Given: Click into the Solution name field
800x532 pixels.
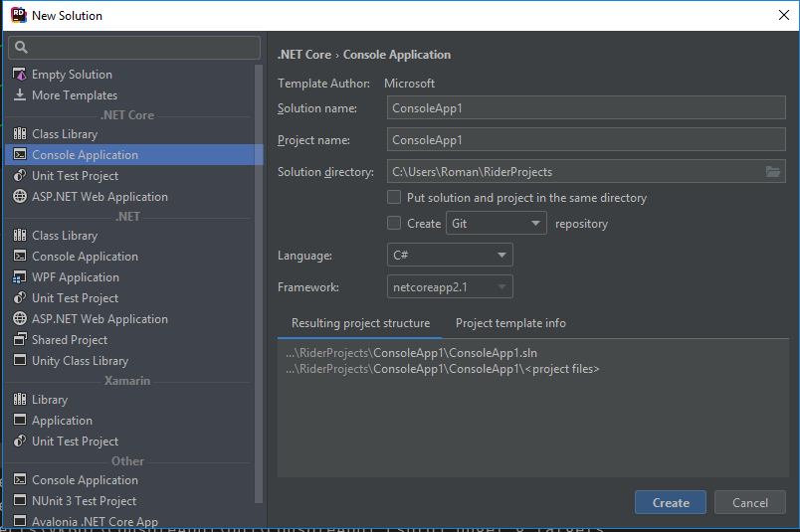Looking at the screenshot, I should click(x=585, y=109).
